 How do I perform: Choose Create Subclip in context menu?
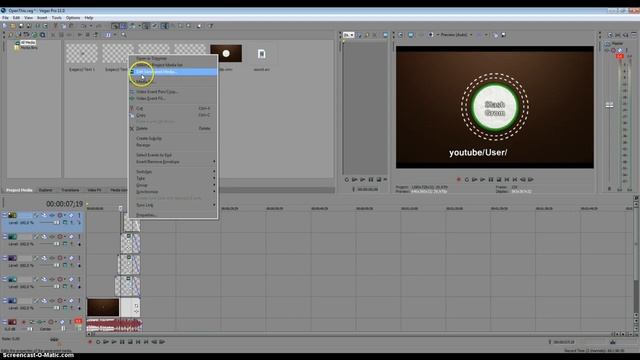point(173,138)
